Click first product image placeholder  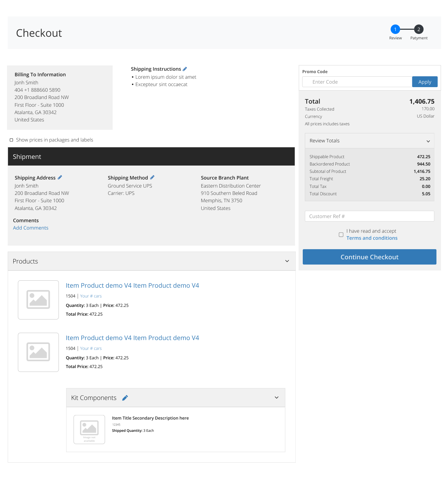point(38,300)
